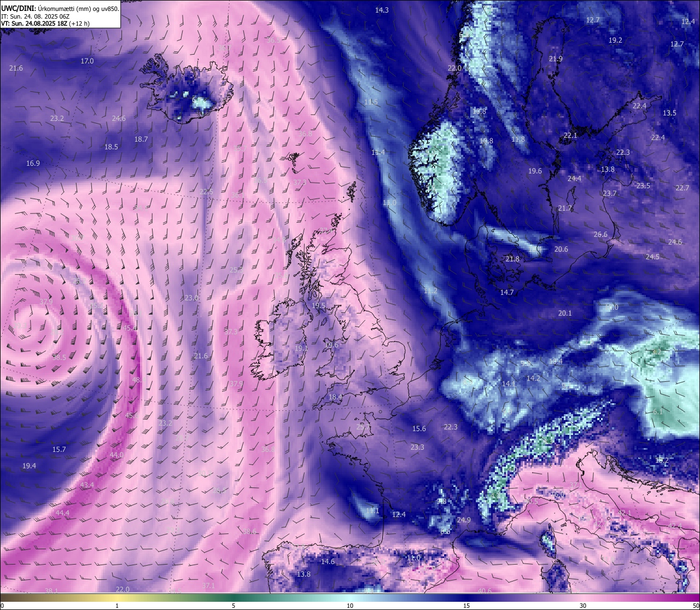Click the map value '26.6'

pyautogui.click(x=600, y=235)
